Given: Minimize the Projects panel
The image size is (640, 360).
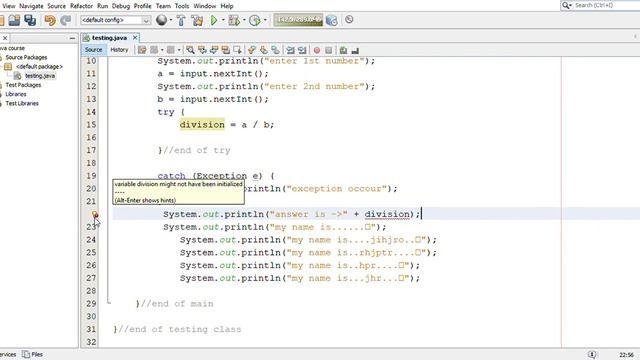Looking at the screenshot, I should pos(72,38).
